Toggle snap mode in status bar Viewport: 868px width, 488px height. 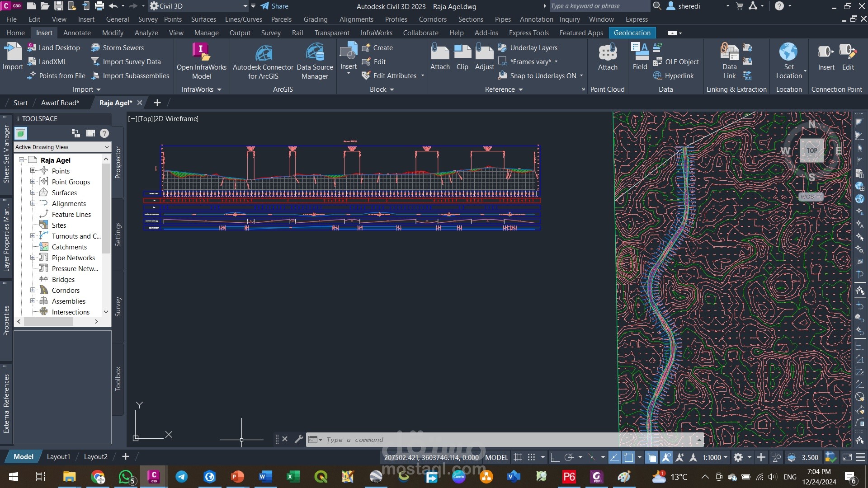(532, 457)
